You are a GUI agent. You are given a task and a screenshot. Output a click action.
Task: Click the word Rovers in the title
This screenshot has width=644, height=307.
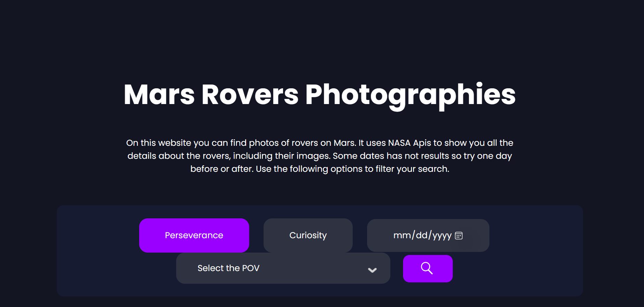click(x=250, y=95)
